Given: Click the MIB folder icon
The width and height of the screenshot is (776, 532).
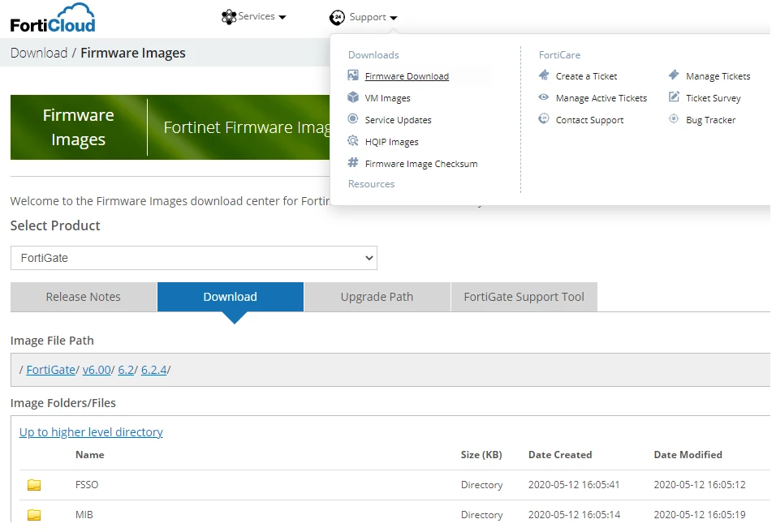Looking at the screenshot, I should point(34,515).
